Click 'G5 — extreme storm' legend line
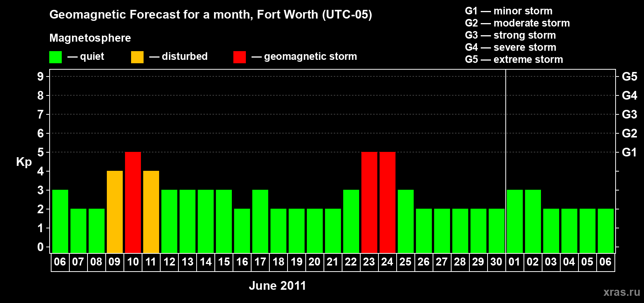Screen dimensions: 644x303 pos(514,59)
